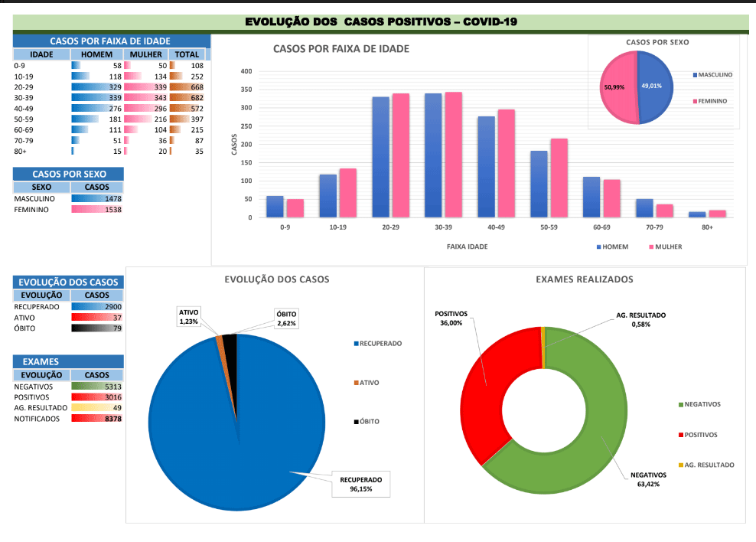Select the pink MULHER legend marker below bar chart
Screen dimensions: 756x542
pos(652,247)
